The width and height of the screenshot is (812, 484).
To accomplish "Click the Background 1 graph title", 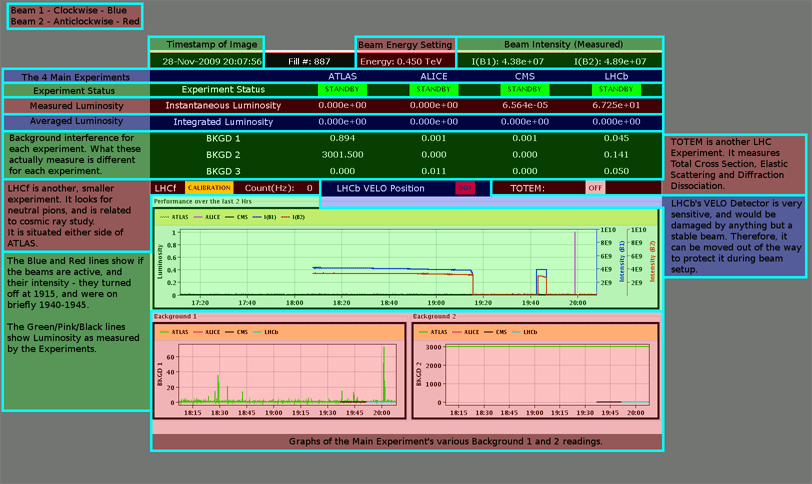I will 175,316.
